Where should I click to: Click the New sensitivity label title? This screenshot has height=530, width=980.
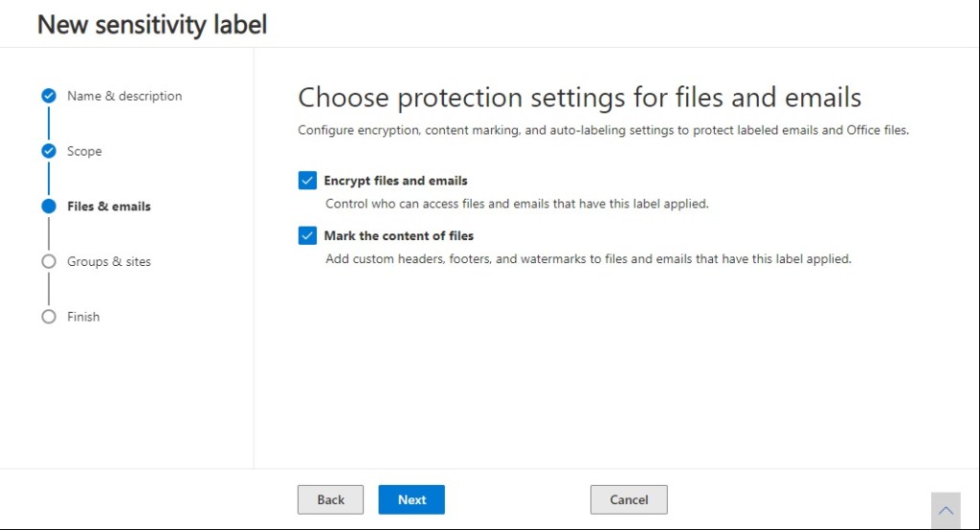(x=152, y=24)
